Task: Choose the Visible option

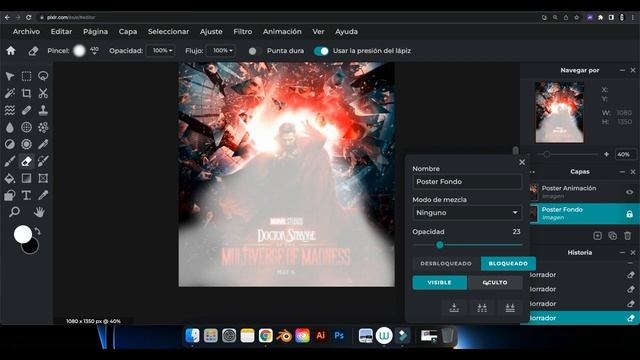Action: pos(440,282)
